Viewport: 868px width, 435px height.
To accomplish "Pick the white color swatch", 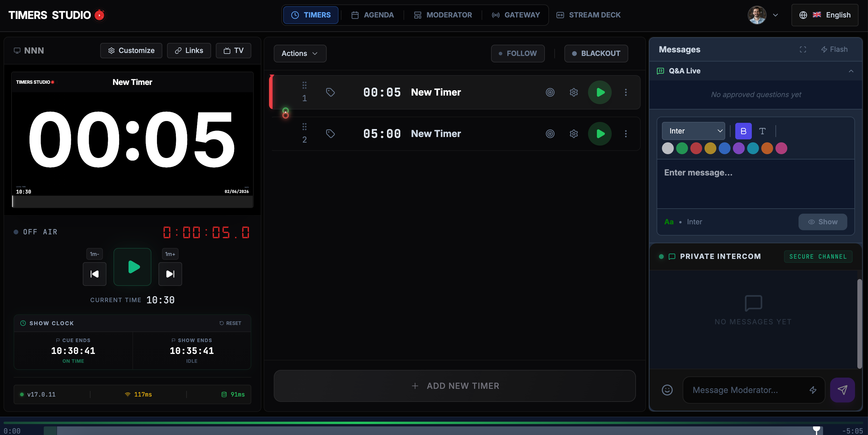I will [668, 148].
